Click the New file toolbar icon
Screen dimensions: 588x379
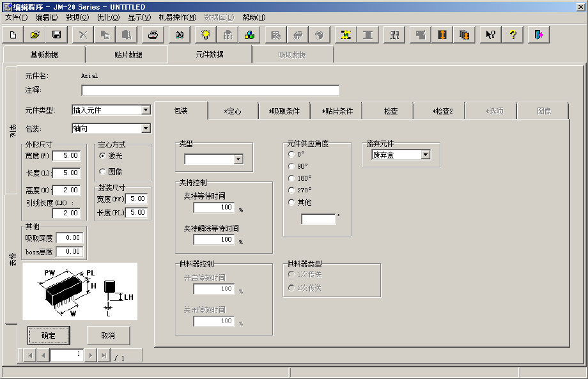tap(13, 35)
